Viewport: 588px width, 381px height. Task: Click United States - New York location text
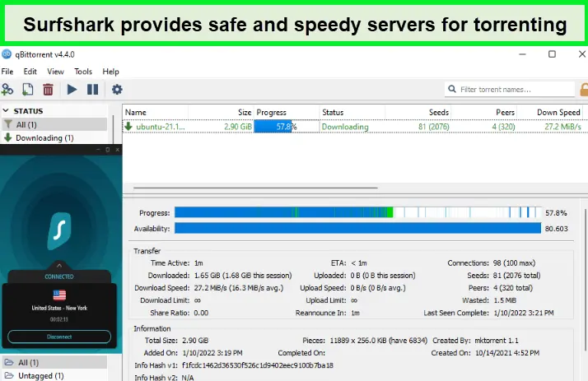tap(59, 308)
